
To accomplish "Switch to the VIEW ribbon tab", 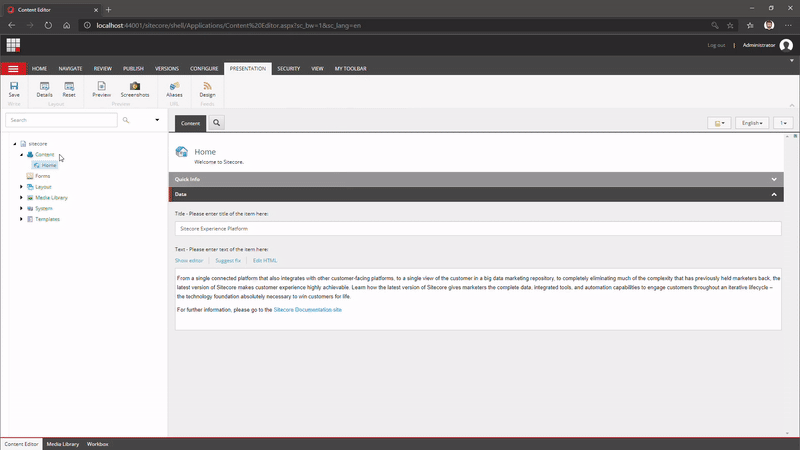I will [x=317, y=68].
